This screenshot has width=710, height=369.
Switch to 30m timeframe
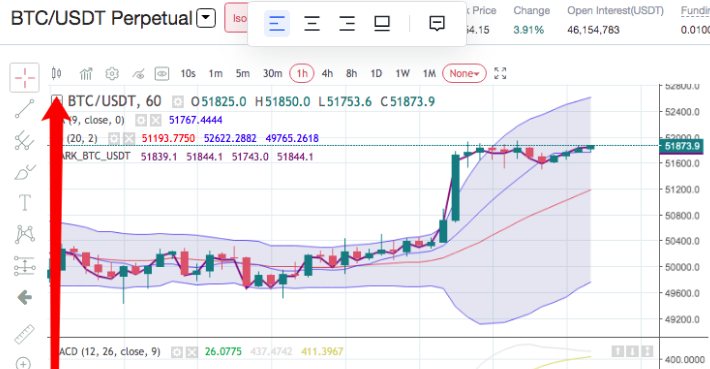click(x=273, y=73)
